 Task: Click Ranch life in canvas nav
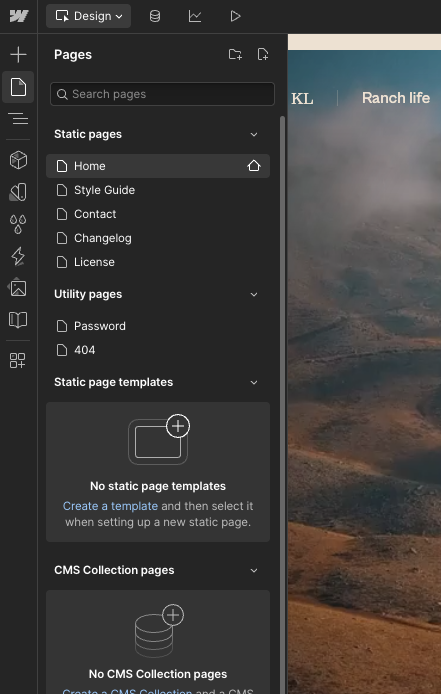[x=396, y=98]
